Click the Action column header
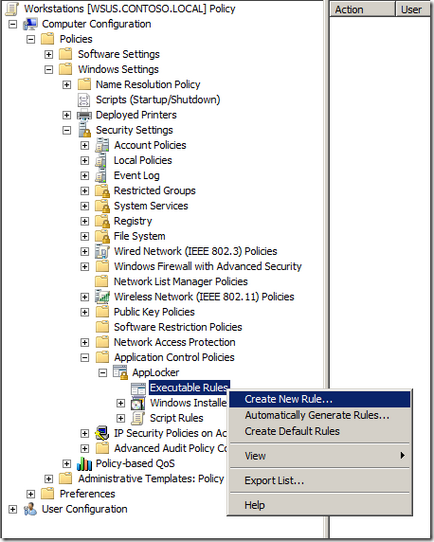Screen dimensions: 434x542 pyautogui.click(x=362, y=9)
